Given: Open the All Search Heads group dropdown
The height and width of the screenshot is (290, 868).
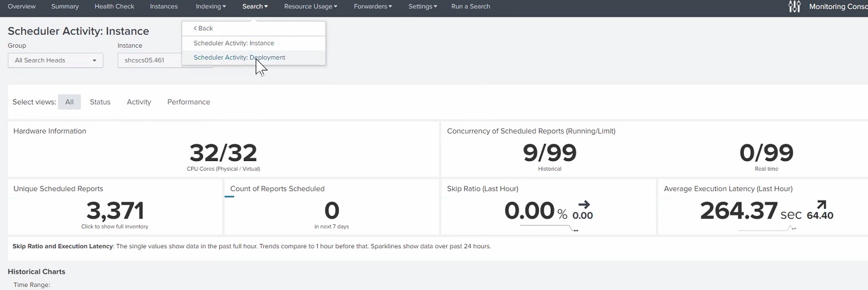Looking at the screenshot, I should (56, 60).
